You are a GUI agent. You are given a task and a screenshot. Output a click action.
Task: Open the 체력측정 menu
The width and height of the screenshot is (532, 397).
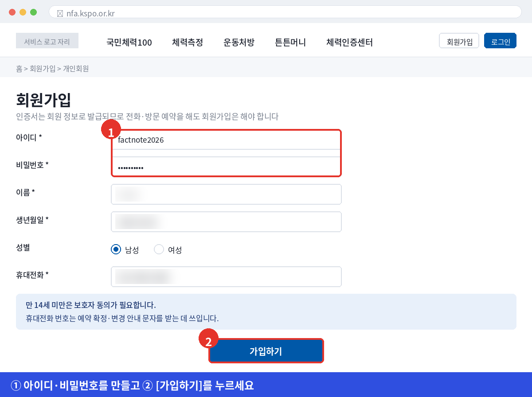pos(188,43)
